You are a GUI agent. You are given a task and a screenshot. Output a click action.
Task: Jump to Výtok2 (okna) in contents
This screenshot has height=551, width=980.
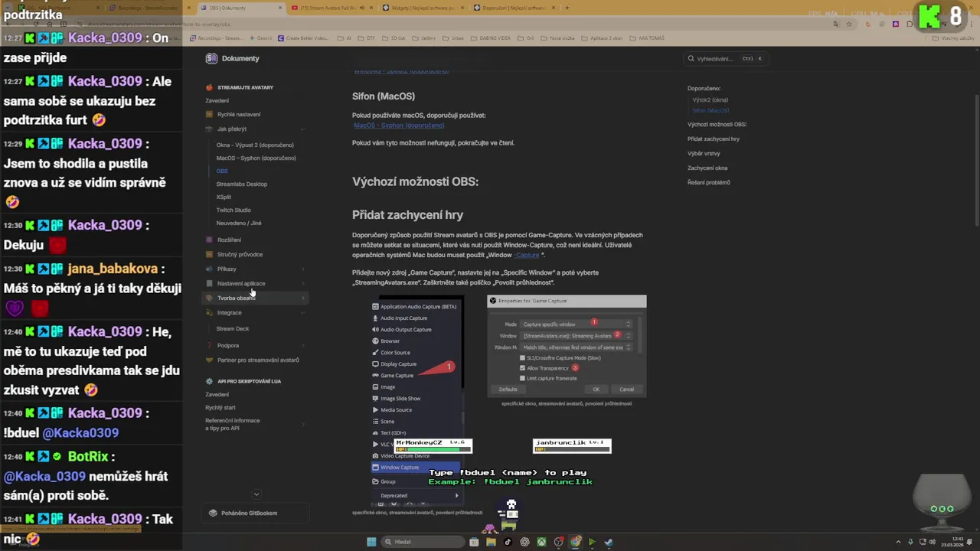coord(710,99)
